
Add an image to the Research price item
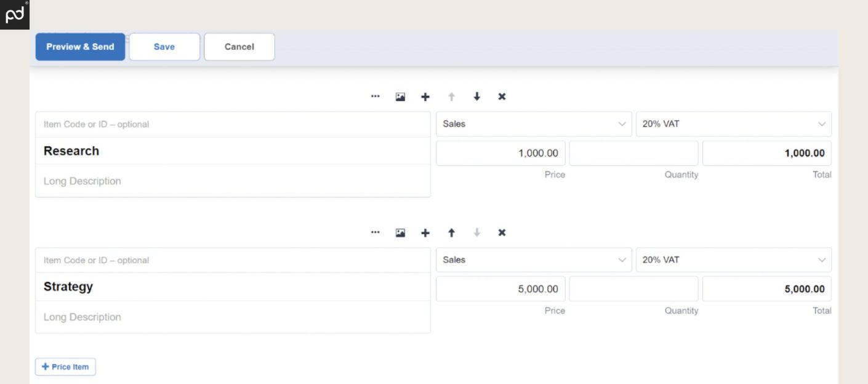pyautogui.click(x=400, y=96)
